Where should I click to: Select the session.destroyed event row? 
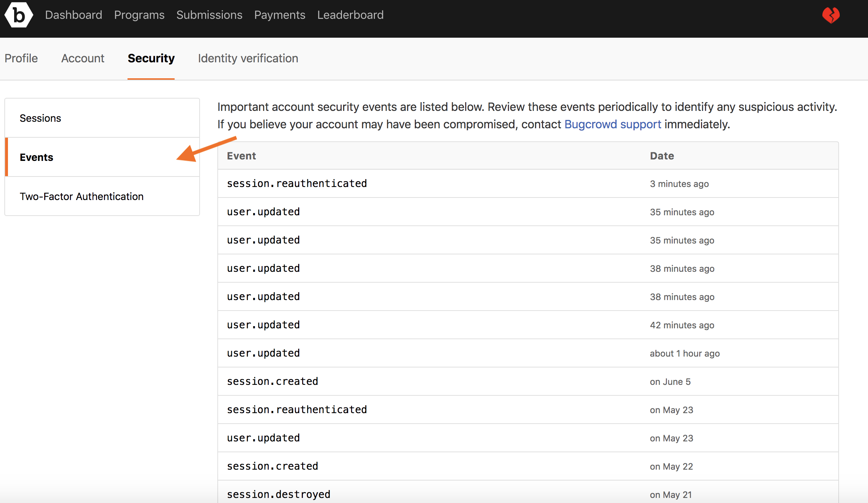pyautogui.click(x=279, y=494)
